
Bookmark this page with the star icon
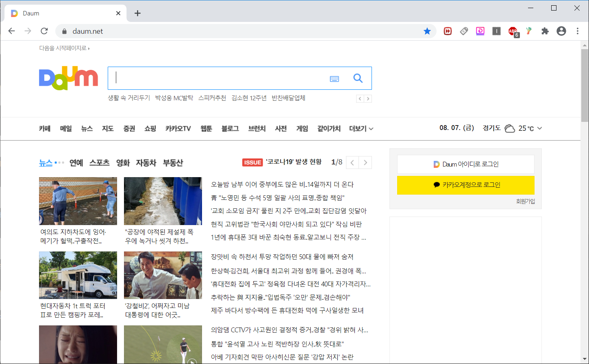coord(427,31)
